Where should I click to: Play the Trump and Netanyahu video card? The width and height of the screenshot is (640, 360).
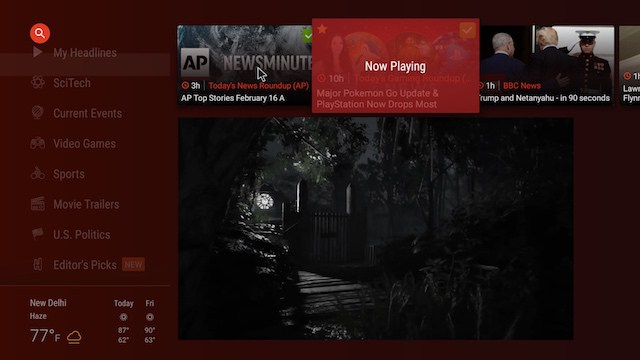coord(547,64)
